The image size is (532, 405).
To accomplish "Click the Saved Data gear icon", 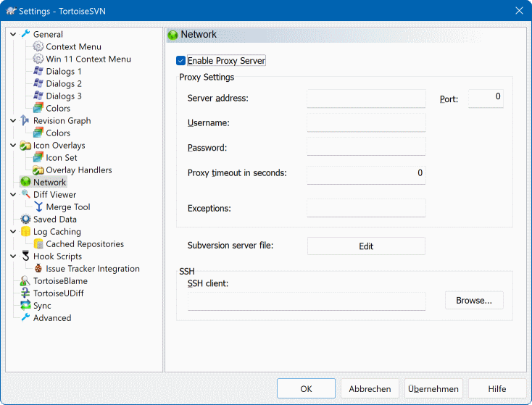I will coord(25,219).
